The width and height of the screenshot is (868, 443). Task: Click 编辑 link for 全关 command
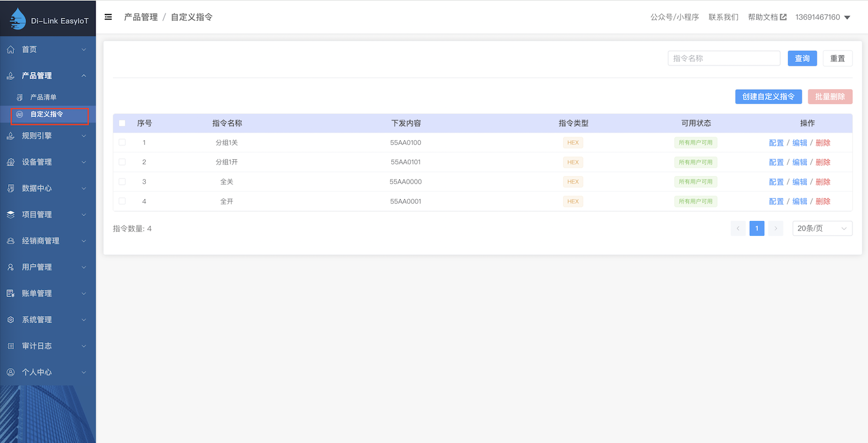[x=799, y=182]
